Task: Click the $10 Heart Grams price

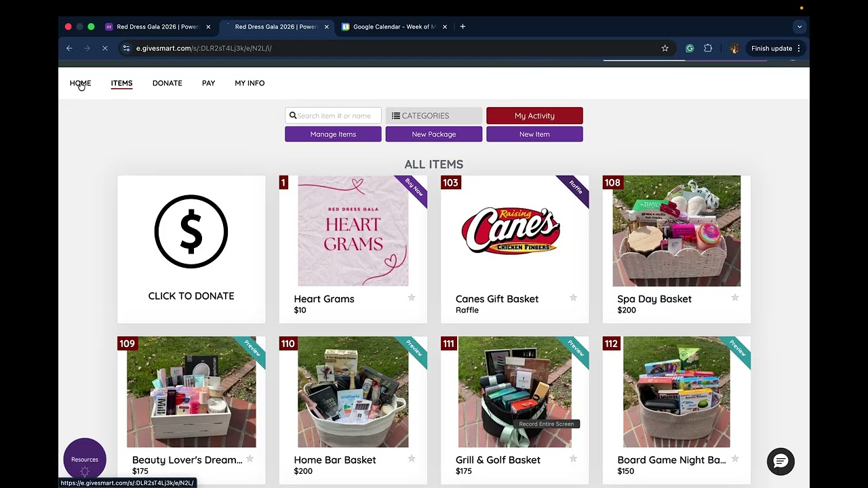Action: pos(300,310)
